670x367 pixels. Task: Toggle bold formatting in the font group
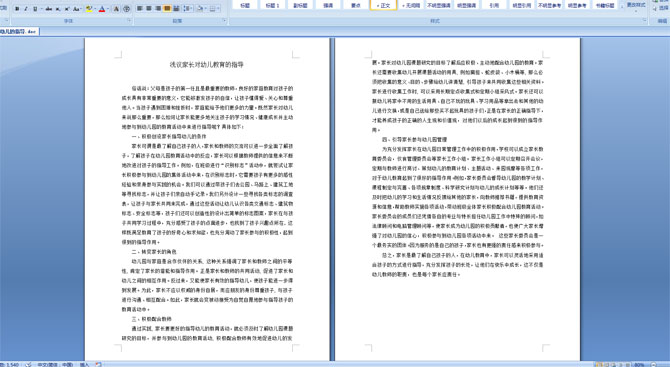pyautogui.click(x=17, y=9)
